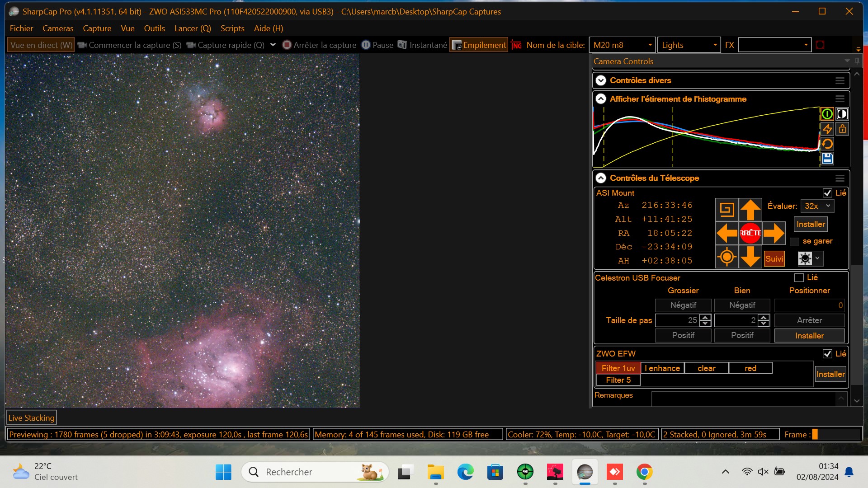This screenshot has width=868, height=488.
Task: Click red record indicator icon in toolbar
Action: (x=820, y=45)
